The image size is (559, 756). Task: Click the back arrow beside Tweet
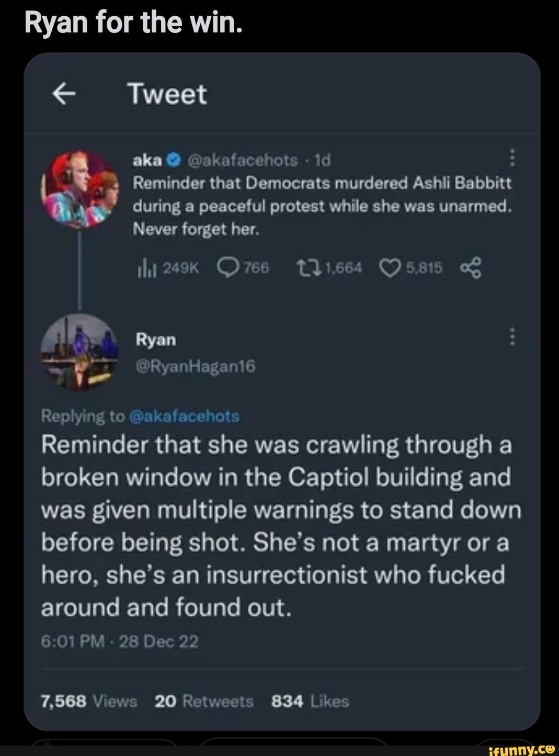tap(63, 95)
